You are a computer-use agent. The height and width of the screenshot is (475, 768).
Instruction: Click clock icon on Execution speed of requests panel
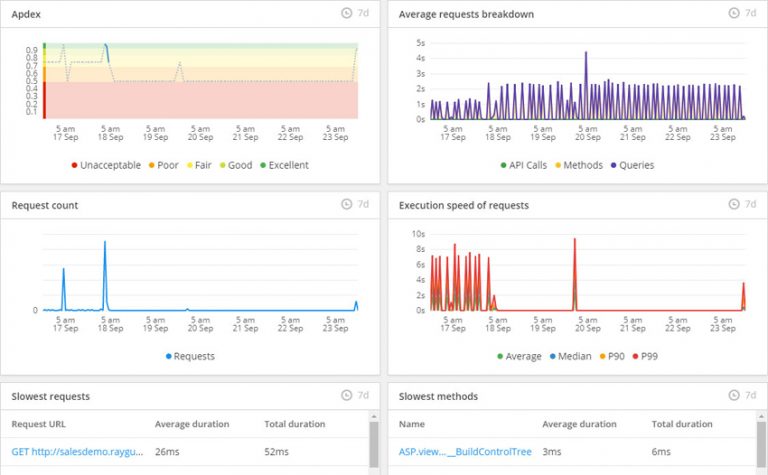tap(734, 204)
